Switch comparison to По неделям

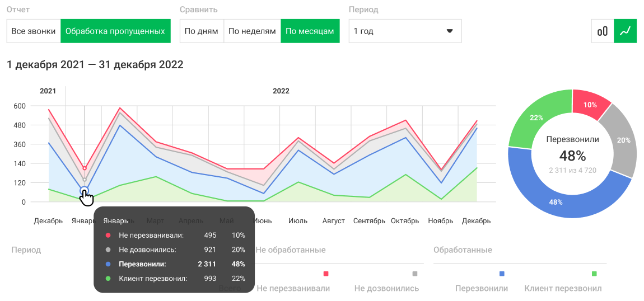point(252,31)
